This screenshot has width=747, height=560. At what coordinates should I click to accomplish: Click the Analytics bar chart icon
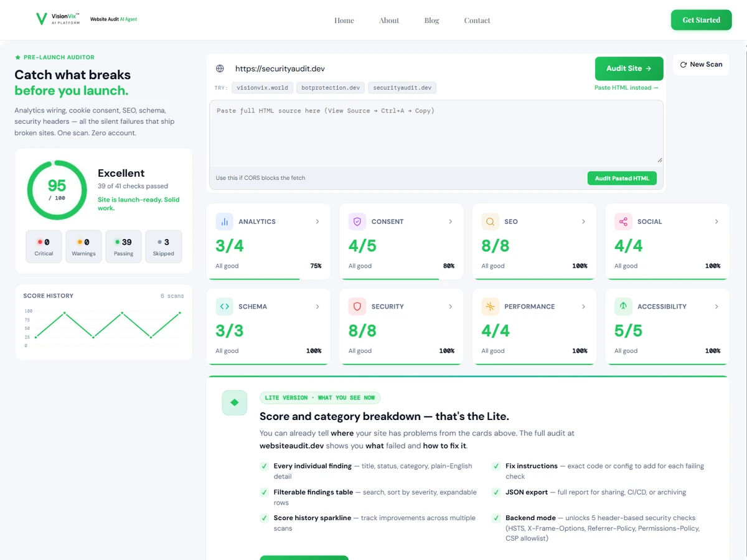click(224, 222)
